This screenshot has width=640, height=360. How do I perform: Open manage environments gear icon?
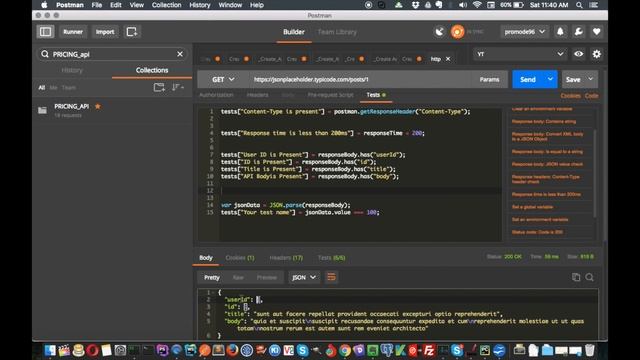pyautogui.click(x=596, y=54)
